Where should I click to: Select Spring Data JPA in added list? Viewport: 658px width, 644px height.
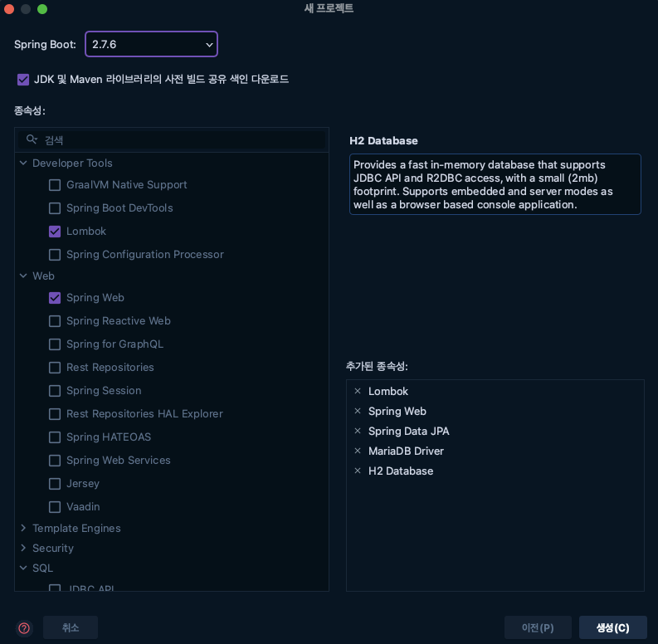[x=409, y=432]
